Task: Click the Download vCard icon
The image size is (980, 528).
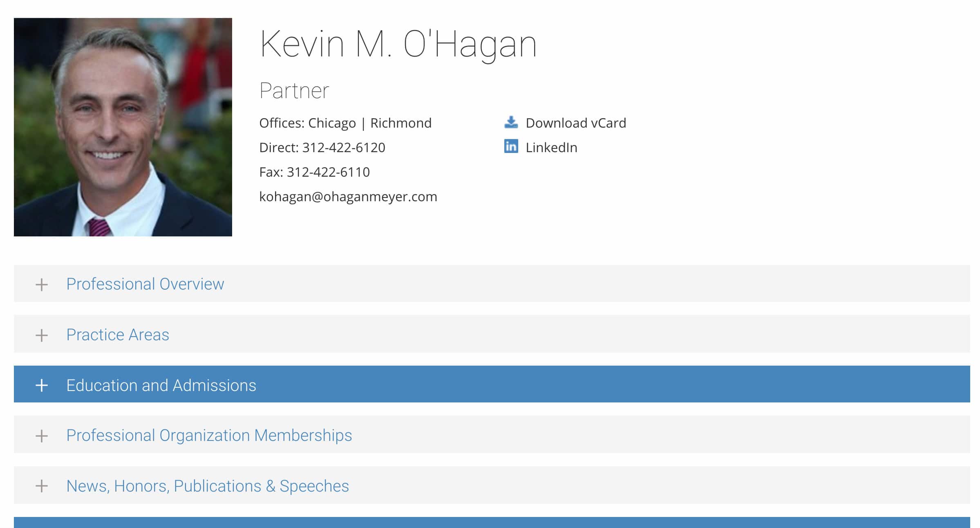Action: click(x=511, y=122)
